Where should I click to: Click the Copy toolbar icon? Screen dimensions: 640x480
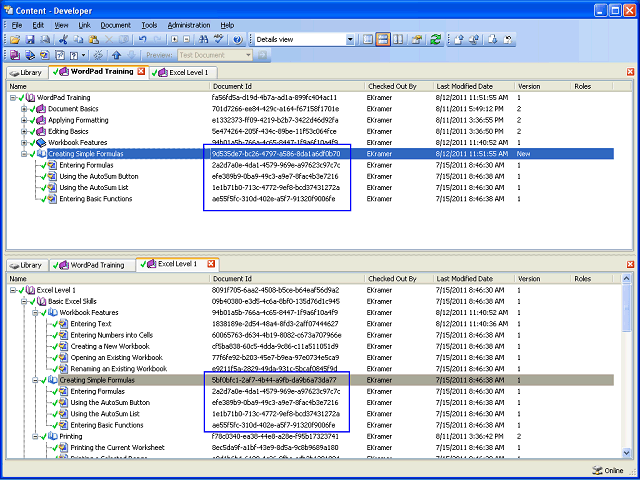(x=78, y=40)
